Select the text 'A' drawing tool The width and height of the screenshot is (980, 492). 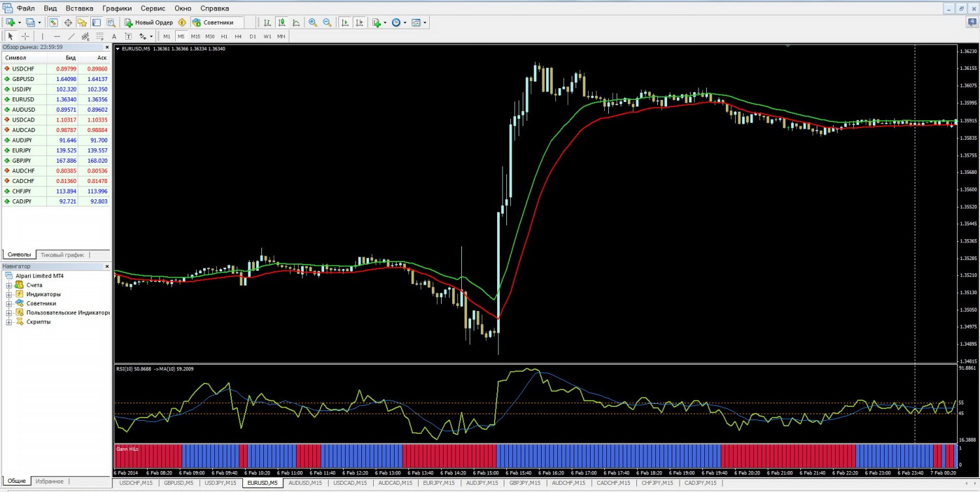click(114, 36)
